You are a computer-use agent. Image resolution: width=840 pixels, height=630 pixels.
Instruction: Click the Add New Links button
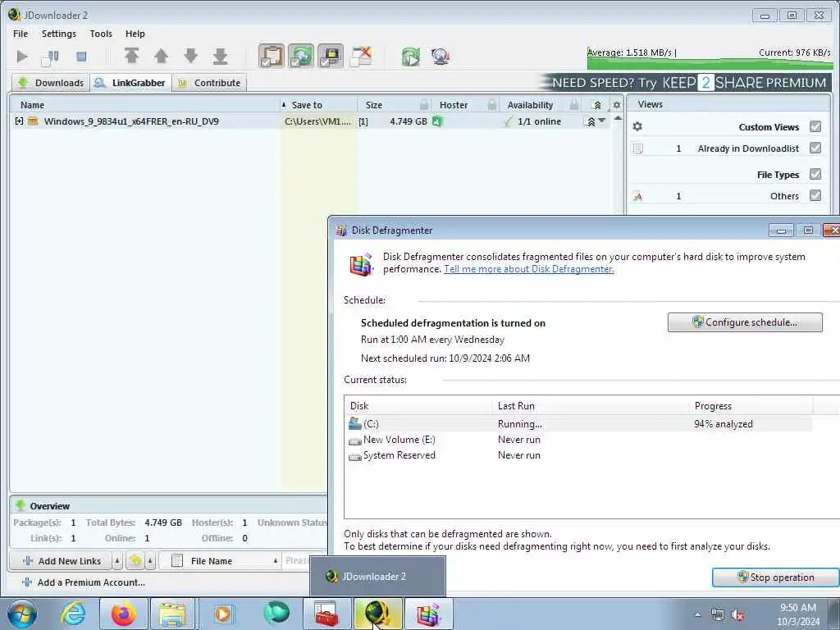(x=61, y=561)
